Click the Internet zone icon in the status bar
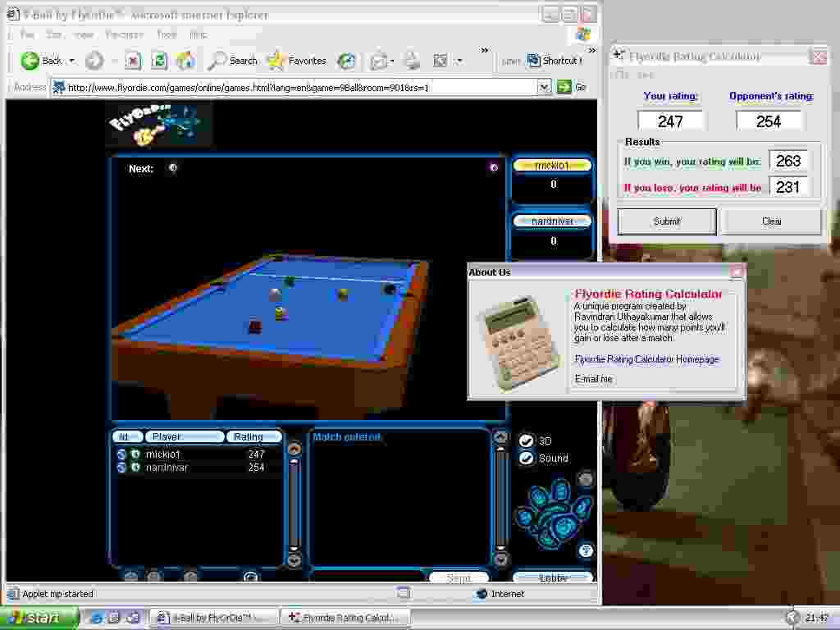The width and height of the screenshot is (840, 630). 482,594
